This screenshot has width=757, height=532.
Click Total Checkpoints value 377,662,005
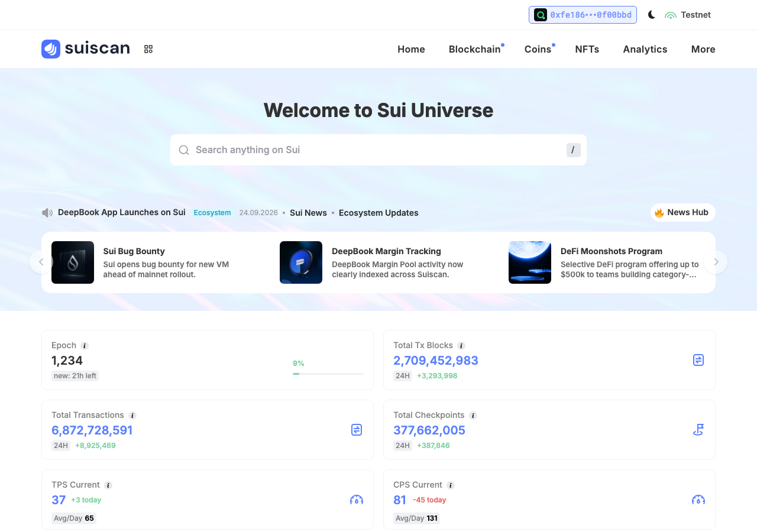[429, 430]
